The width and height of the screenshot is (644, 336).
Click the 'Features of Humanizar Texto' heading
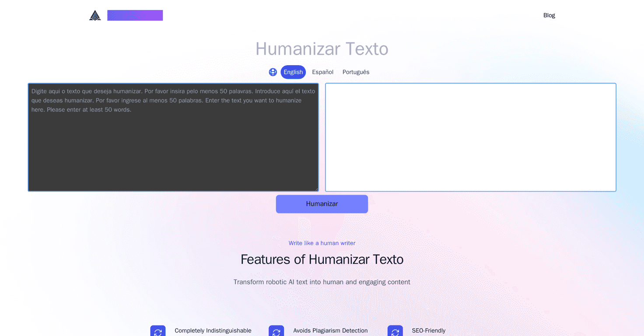(322, 259)
